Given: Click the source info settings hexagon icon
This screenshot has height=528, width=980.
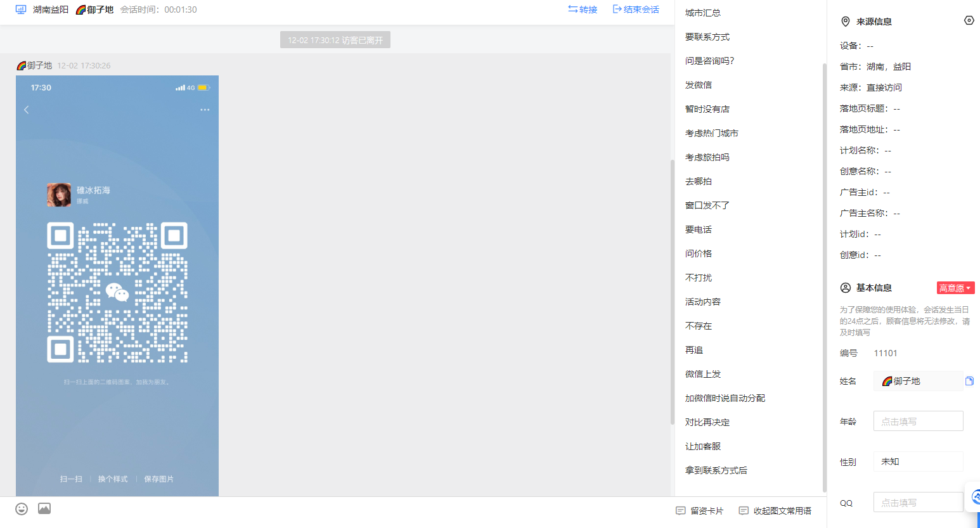Looking at the screenshot, I should 969,20.
